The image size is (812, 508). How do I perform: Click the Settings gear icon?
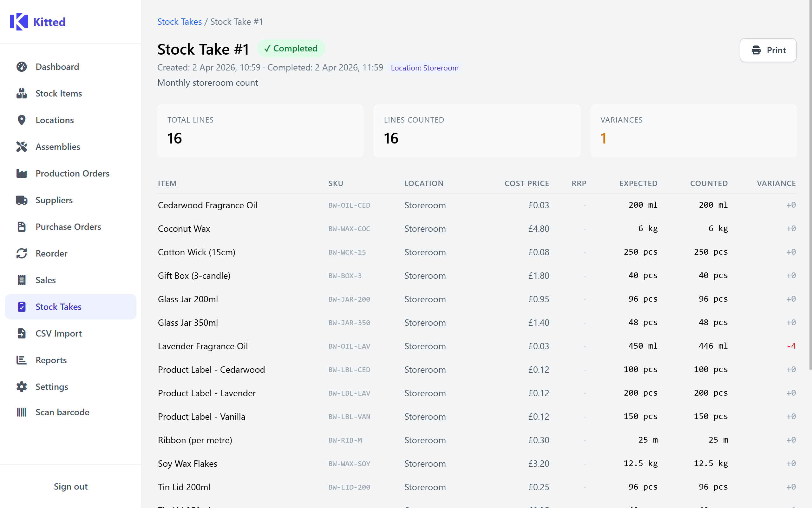click(x=22, y=387)
